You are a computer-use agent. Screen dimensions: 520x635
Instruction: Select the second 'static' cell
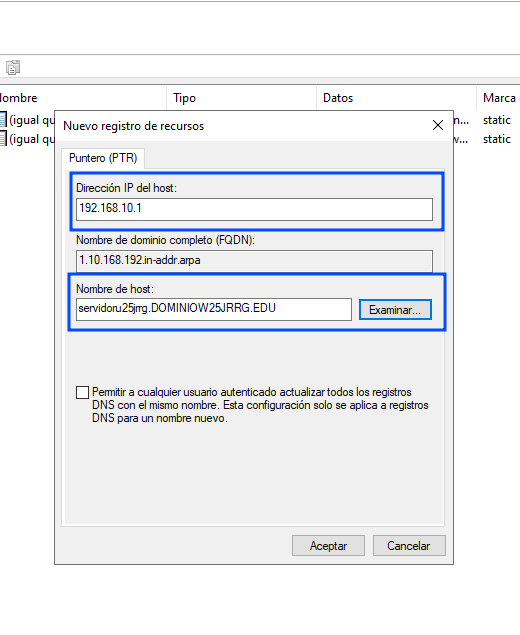497,139
